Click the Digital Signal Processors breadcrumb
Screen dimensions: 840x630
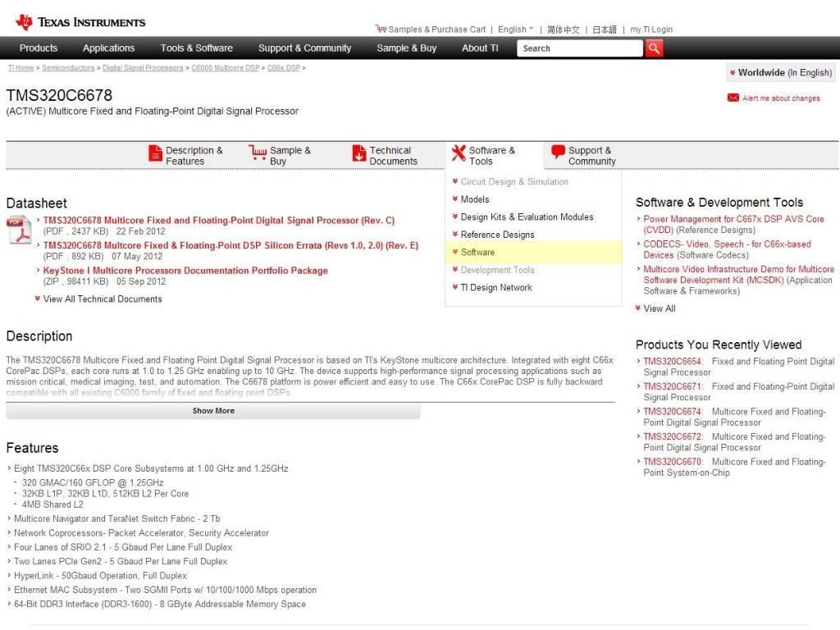[143, 68]
